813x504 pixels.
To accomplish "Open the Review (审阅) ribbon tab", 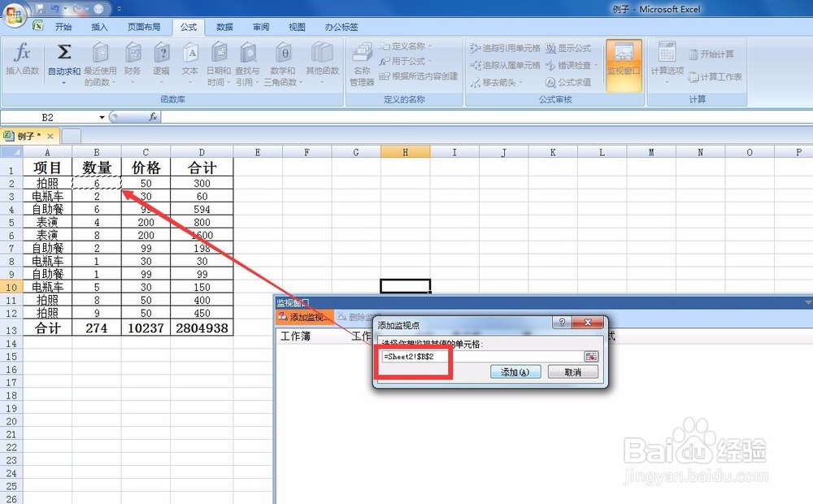I will [x=261, y=27].
